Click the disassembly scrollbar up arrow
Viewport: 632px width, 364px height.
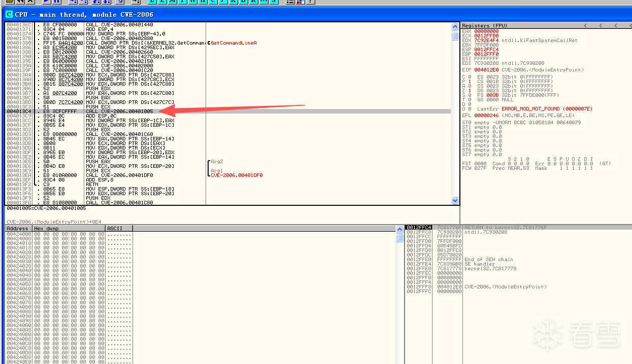coord(455,26)
